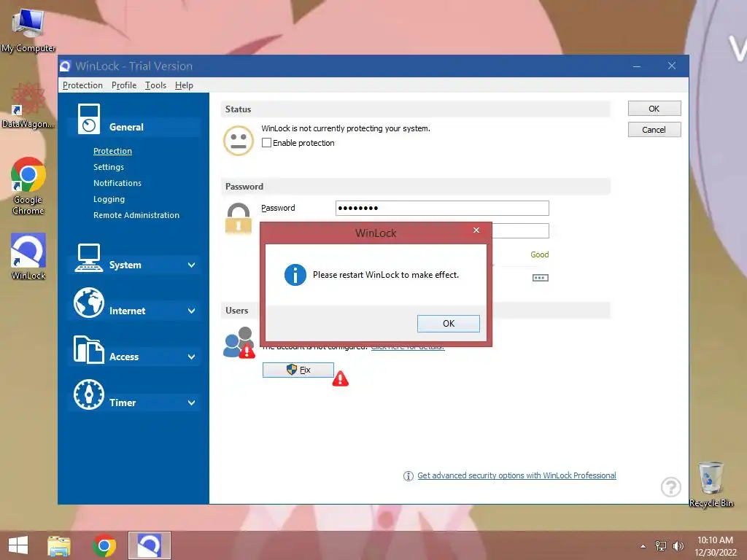Click the Users accounts icon
Screen dimensions: 747x560
pyautogui.click(x=239, y=343)
